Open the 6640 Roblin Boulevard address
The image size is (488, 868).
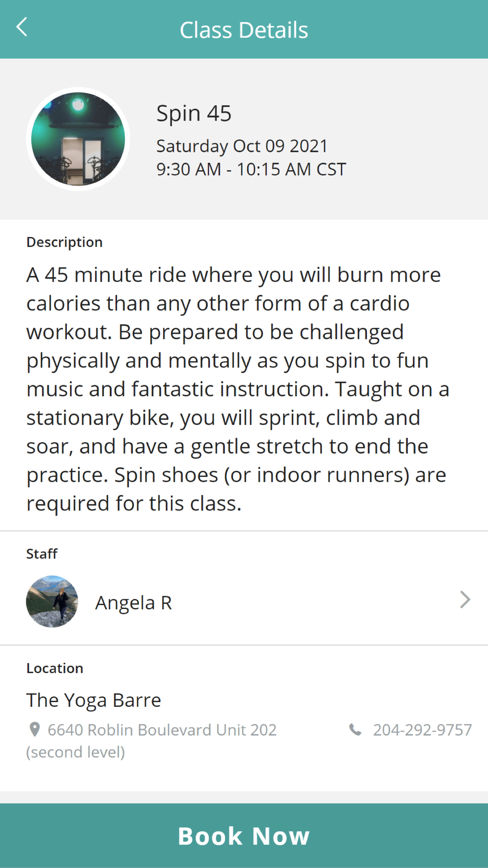coord(162,729)
